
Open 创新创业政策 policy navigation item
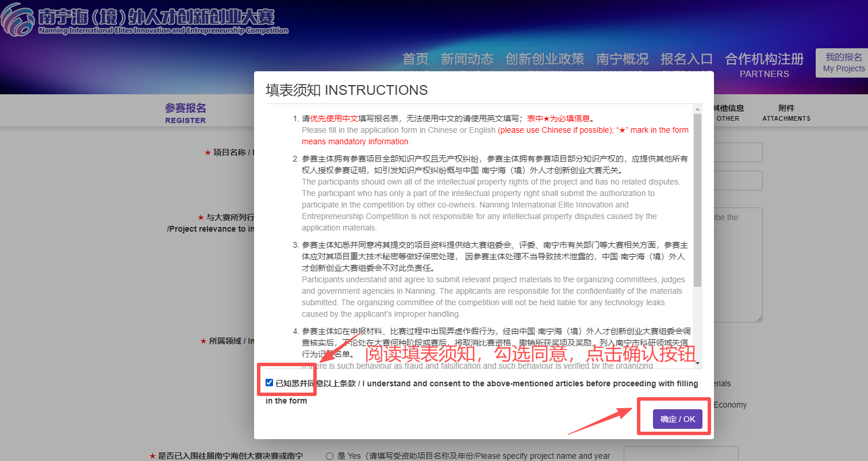click(545, 59)
